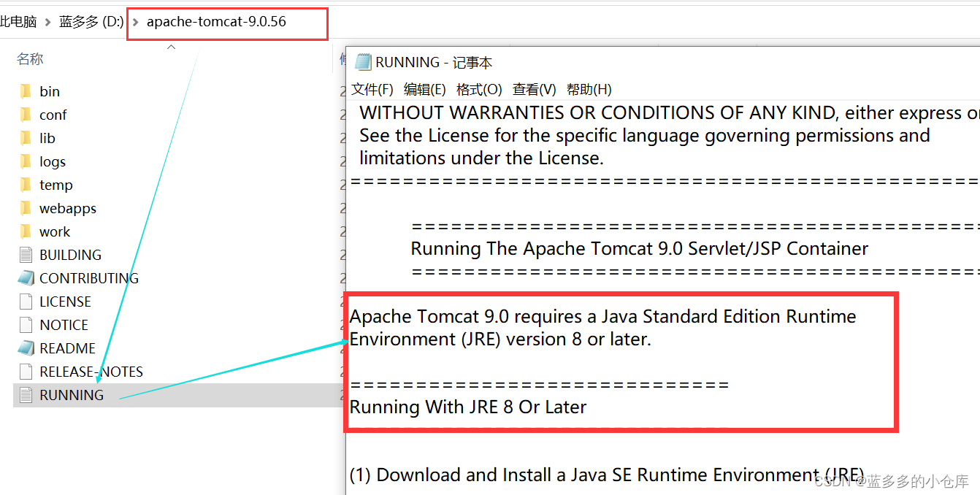
Task: Click the logs folder icon
Action: (x=26, y=161)
